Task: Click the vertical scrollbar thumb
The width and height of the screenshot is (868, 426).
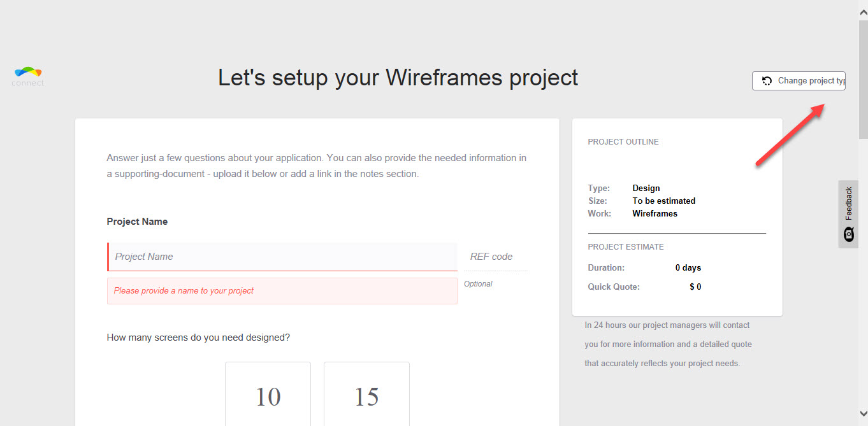Action: tap(863, 79)
